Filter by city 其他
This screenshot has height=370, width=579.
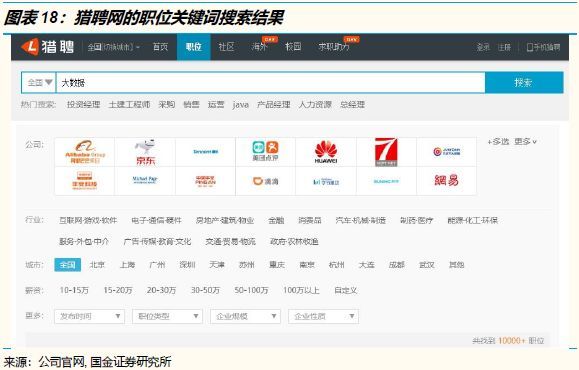click(x=456, y=265)
